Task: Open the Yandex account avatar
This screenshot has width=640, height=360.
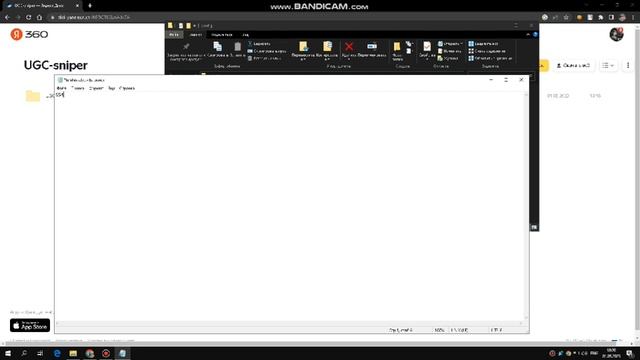Action: [x=616, y=34]
